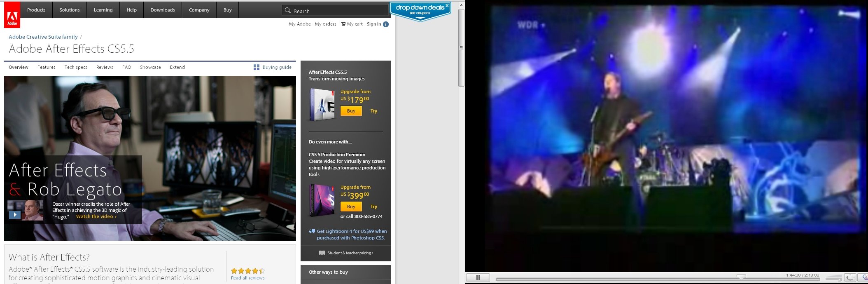Open the Downloads menu
Image resolution: width=868 pixels, height=284 pixels.
163,10
